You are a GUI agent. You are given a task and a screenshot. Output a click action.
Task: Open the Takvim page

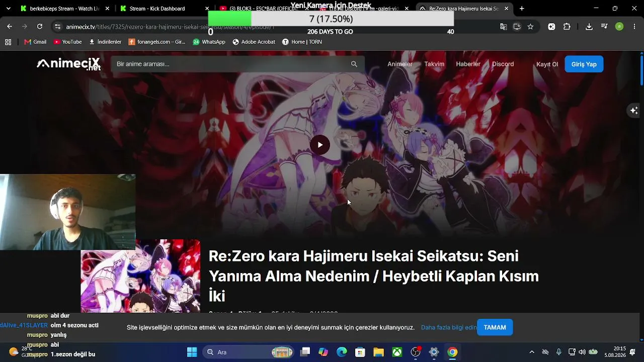[x=434, y=64]
